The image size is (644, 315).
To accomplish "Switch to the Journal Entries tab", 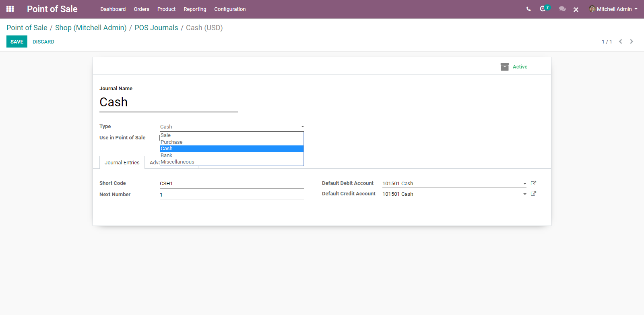I will tap(122, 162).
